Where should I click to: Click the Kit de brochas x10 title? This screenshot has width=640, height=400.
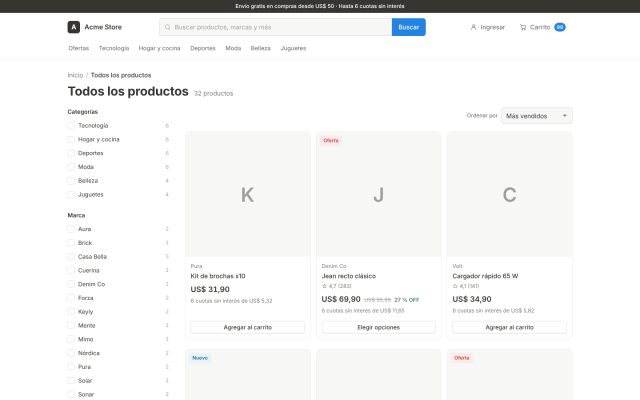218,276
